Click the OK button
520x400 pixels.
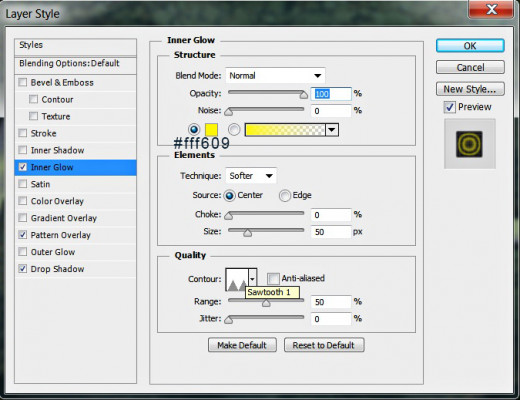(470, 46)
